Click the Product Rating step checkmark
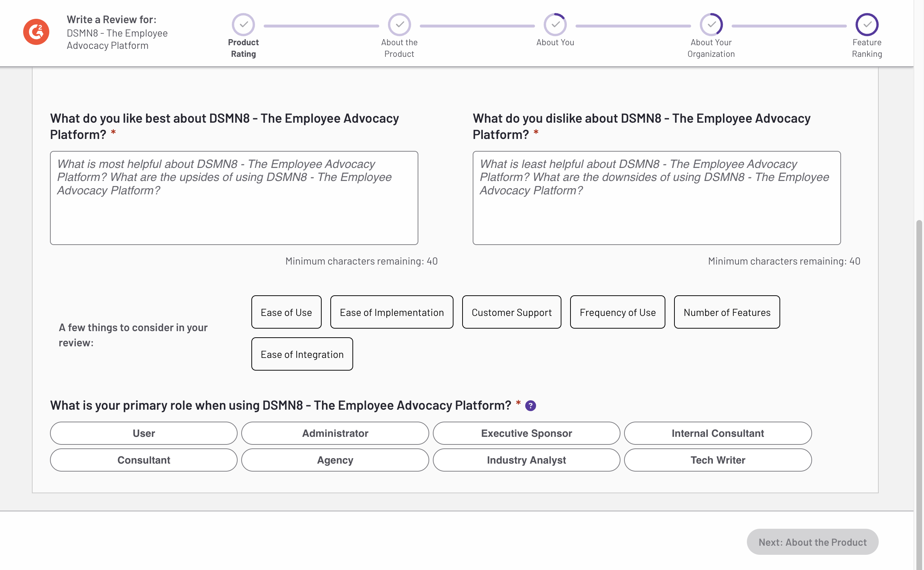The image size is (924, 570). [x=243, y=25]
